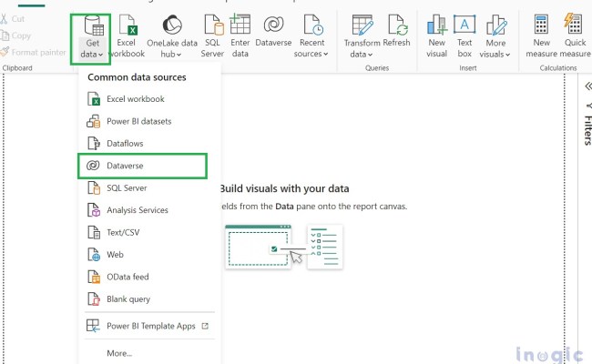
Task: Expand the Filters pane chevron
Action: tap(587, 86)
